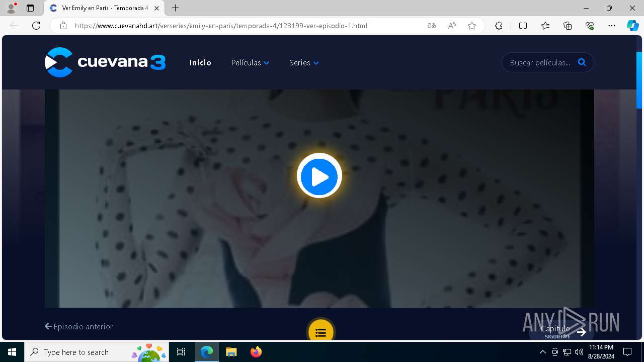Go back using browser back arrow
The image size is (644, 362).
[x=14, y=26]
